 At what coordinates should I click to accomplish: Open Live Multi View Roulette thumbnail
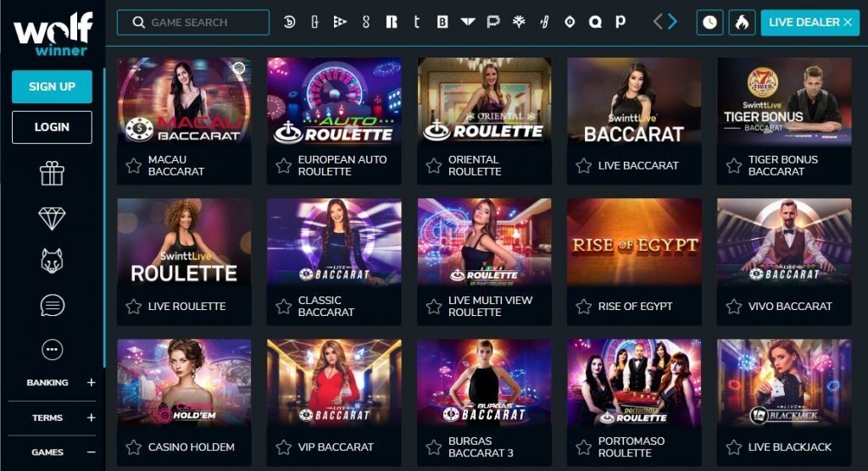tap(484, 242)
